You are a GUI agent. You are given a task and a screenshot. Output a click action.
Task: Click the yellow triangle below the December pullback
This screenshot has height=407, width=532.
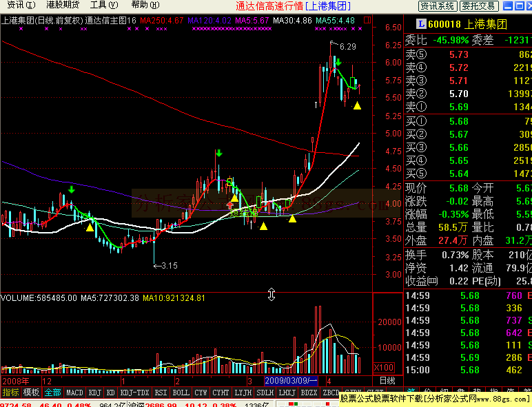90,227
